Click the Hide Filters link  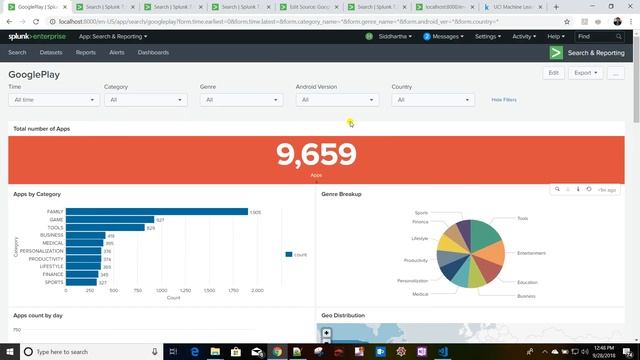504,100
